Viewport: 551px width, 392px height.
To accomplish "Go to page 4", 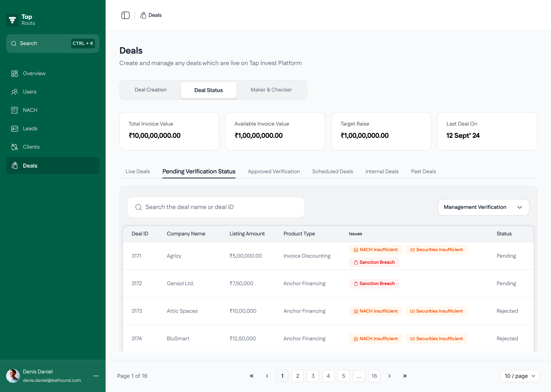I will (x=328, y=376).
